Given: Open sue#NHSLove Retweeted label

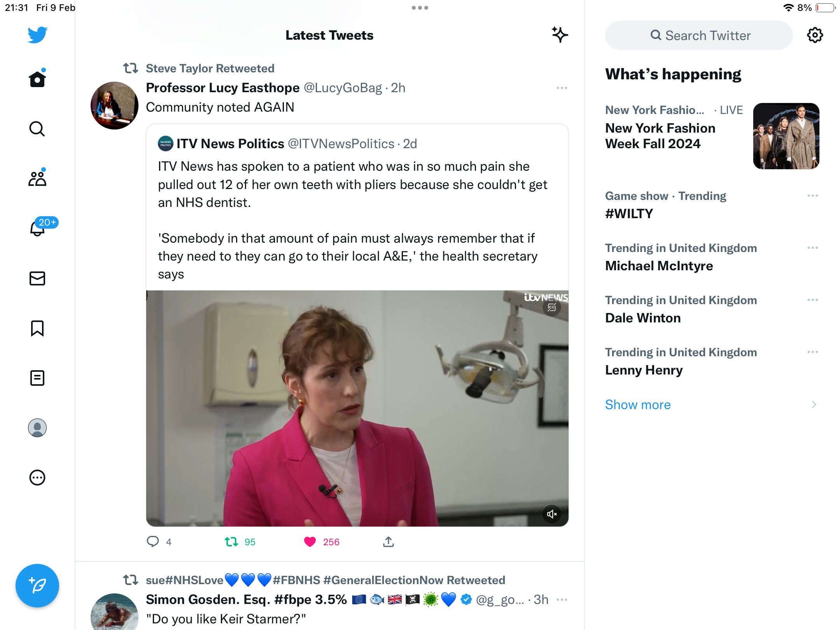Looking at the screenshot, I should (325, 580).
